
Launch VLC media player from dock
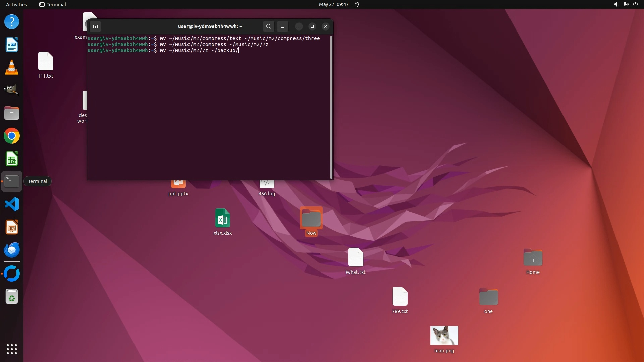click(12, 67)
